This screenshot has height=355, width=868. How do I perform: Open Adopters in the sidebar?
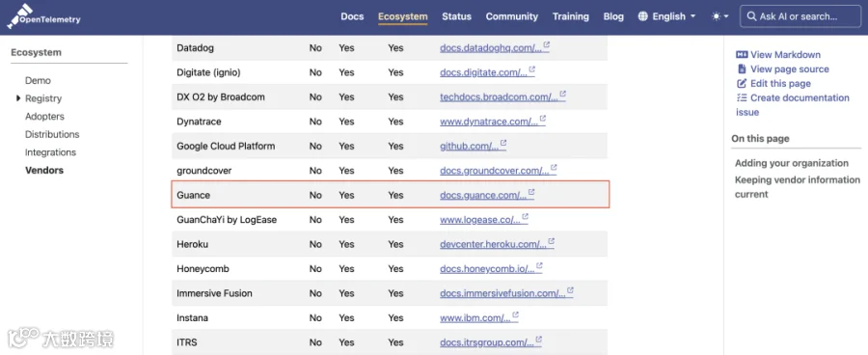(x=44, y=117)
